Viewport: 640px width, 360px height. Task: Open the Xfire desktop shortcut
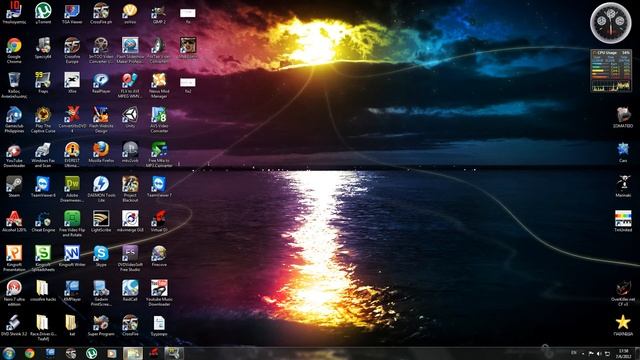pyautogui.click(x=72, y=82)
